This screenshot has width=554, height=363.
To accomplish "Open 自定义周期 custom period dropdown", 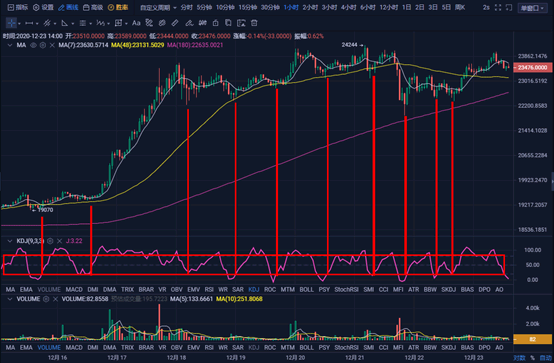I will [x=158, y=7].
